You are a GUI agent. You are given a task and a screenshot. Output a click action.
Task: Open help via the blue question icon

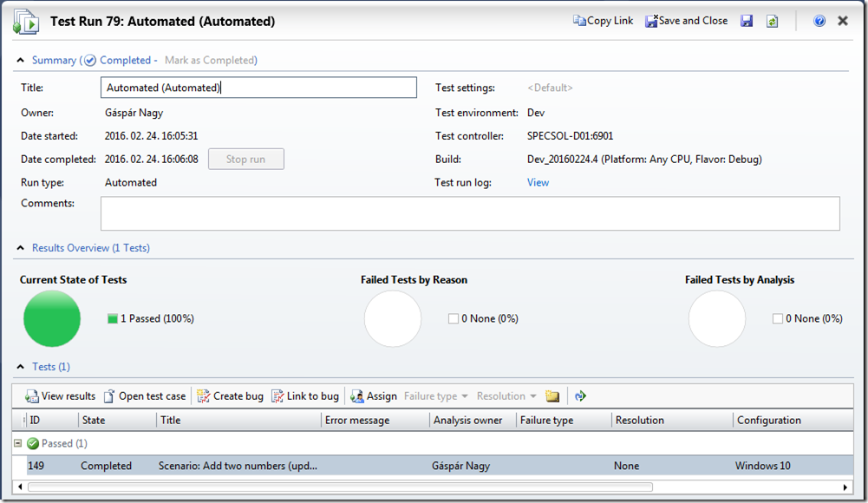(819, 21)
